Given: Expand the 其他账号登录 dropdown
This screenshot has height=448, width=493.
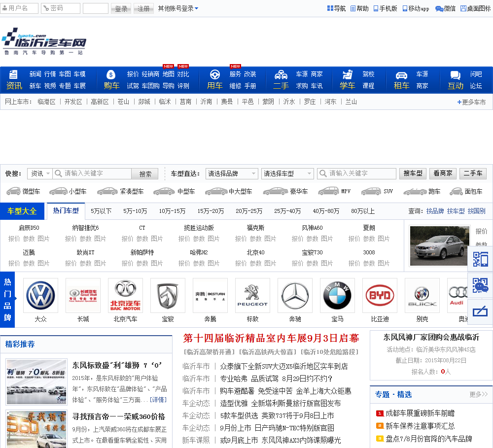Looking at the screenshot, I should tap(178, 8).
